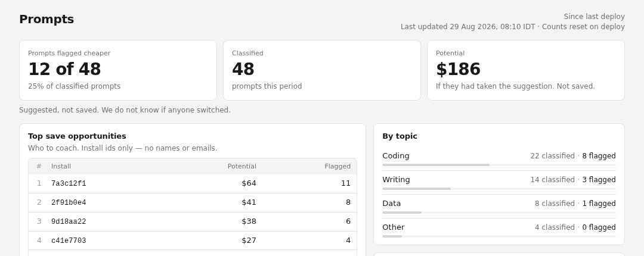Click '1 flagged' in the Data row
The width and height of the screenshot is (644, 256).
click(599, 204)
